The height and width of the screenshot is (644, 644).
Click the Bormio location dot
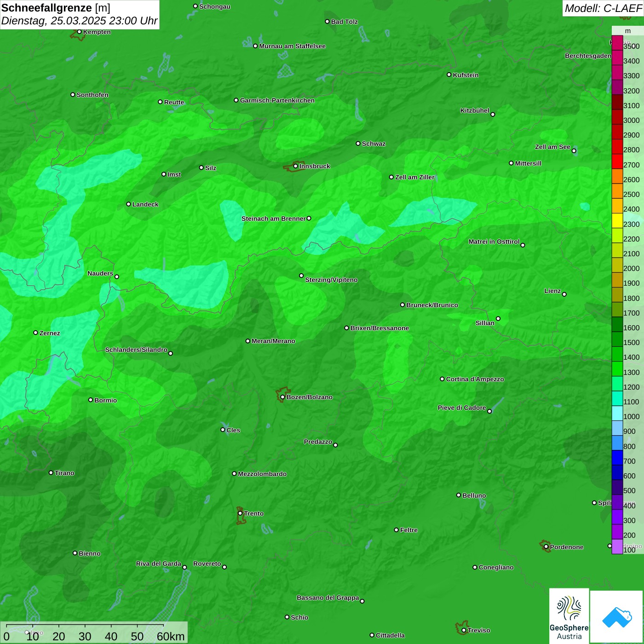click(x=91, y=400)
